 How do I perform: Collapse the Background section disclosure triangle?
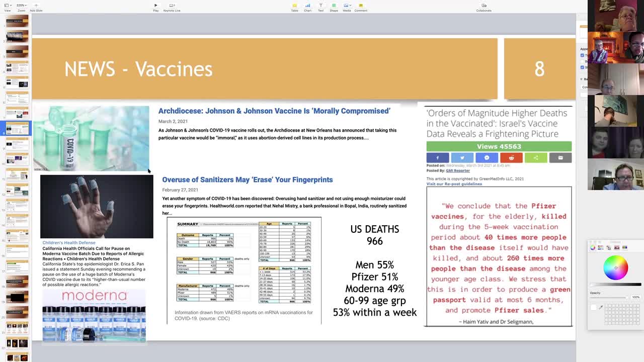tap(581, 79)
